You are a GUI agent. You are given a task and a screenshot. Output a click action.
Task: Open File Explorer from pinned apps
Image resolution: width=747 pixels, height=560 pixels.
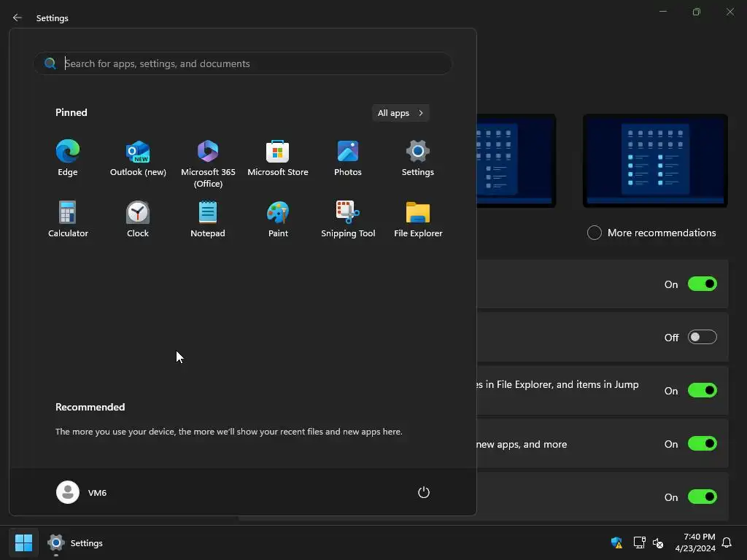coord(418,219)
